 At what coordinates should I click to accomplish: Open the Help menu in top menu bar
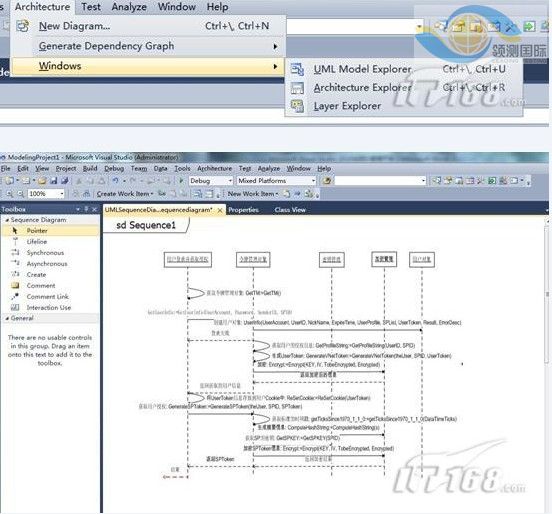[217, 7]
